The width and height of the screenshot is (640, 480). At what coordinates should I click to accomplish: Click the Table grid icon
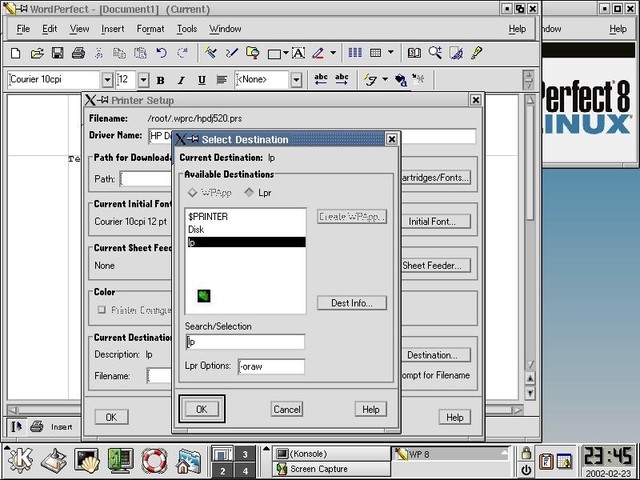tap(375, 53)
